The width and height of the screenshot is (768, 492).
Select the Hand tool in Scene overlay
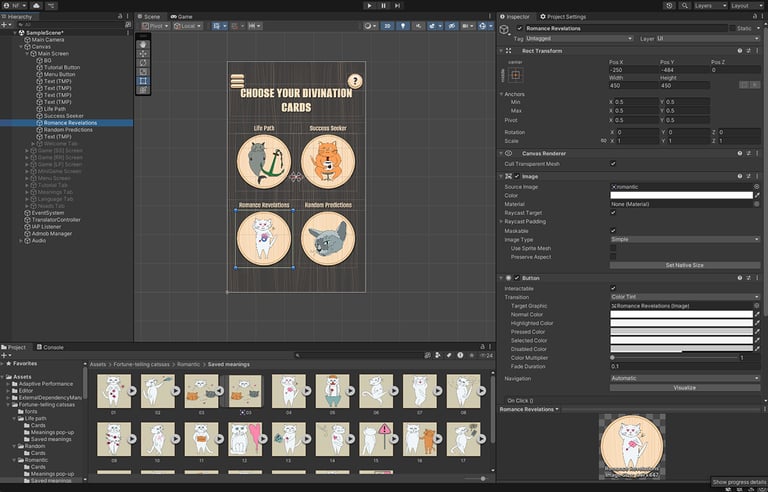pos(143,44)
